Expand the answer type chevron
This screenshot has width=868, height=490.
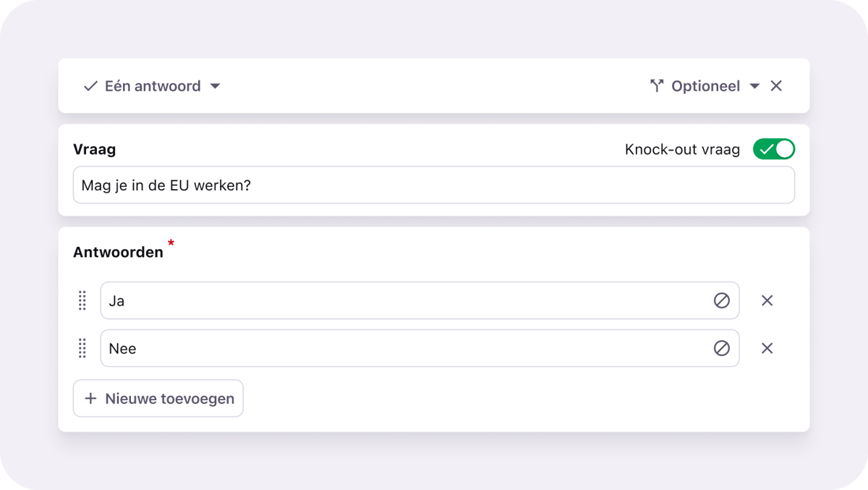215,85
